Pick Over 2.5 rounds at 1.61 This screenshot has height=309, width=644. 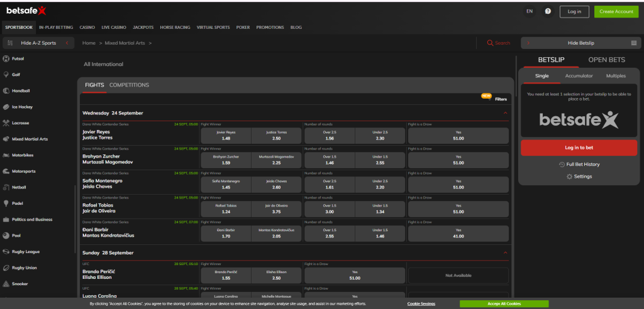click(330, 184)
